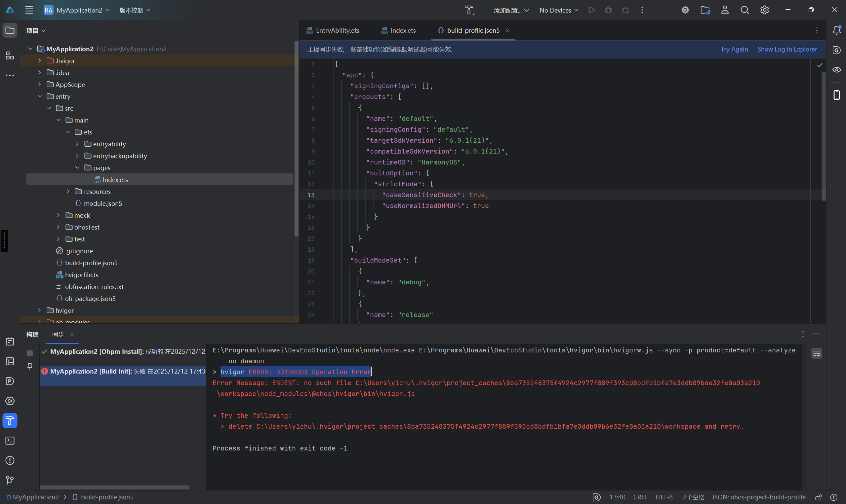
Task: Expand the .hvigor folder in project tree
Action: pyautogui.click(x=39, y=61)
